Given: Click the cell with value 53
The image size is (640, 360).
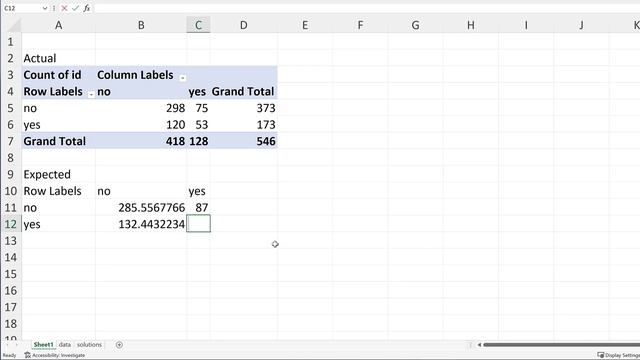Looking at the screenshot, I should [198, 124].
